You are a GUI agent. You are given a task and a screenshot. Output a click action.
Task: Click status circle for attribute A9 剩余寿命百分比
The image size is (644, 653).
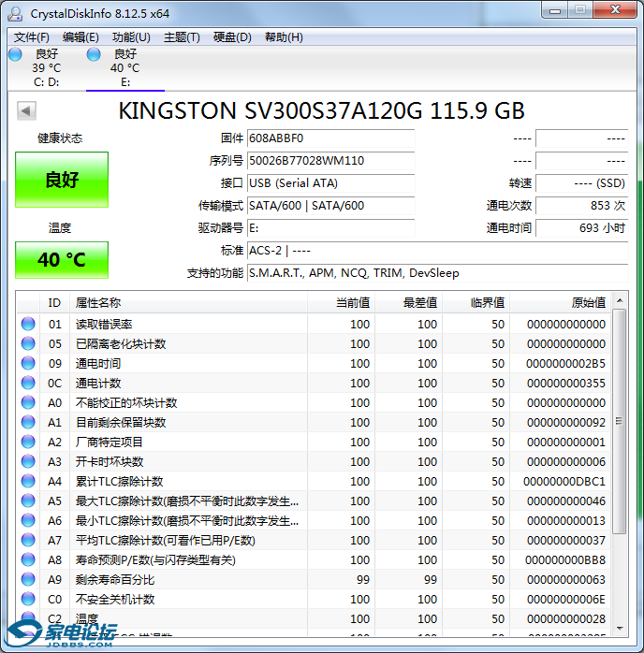[28, 579]
